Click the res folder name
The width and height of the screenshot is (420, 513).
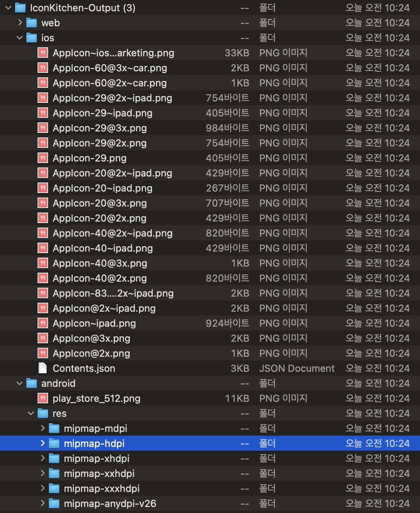pos(59,413)
